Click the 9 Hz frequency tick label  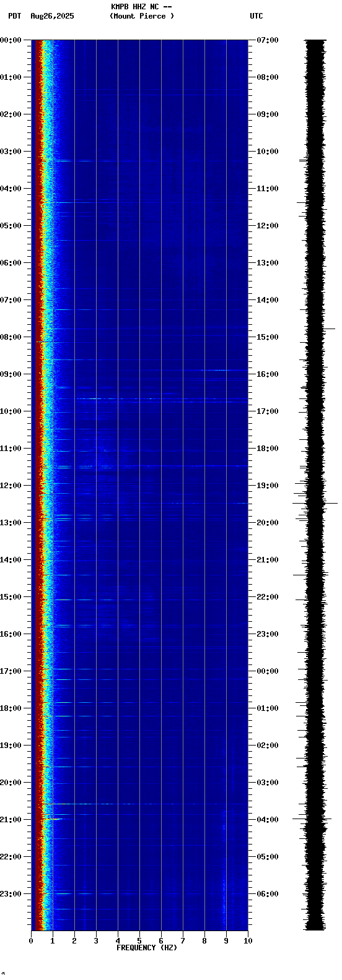point(226,941)
